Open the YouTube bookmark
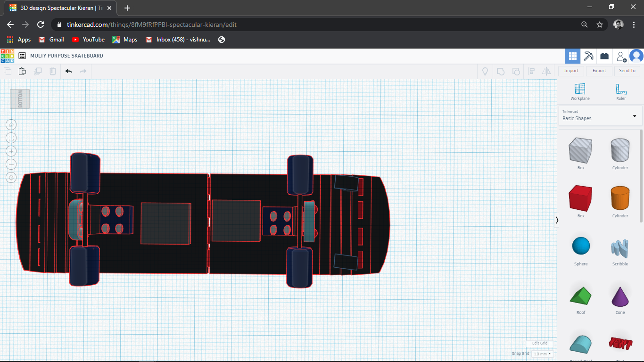This screenshot has width=644, height=362. click(x=88, y=40)
